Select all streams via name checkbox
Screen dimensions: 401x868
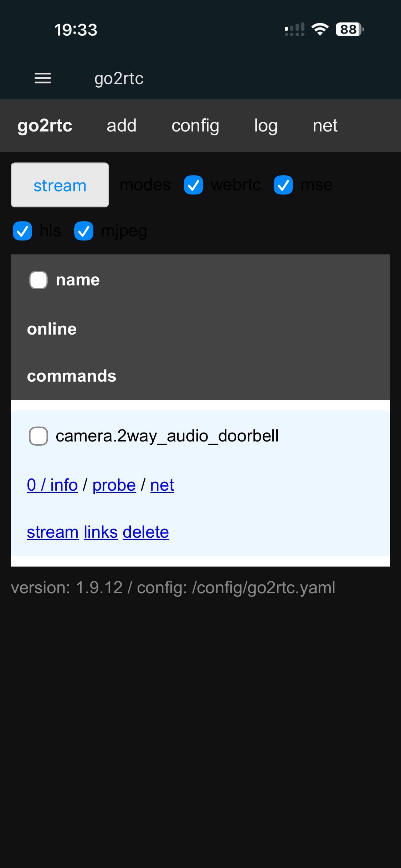click(x=38, y=280)
